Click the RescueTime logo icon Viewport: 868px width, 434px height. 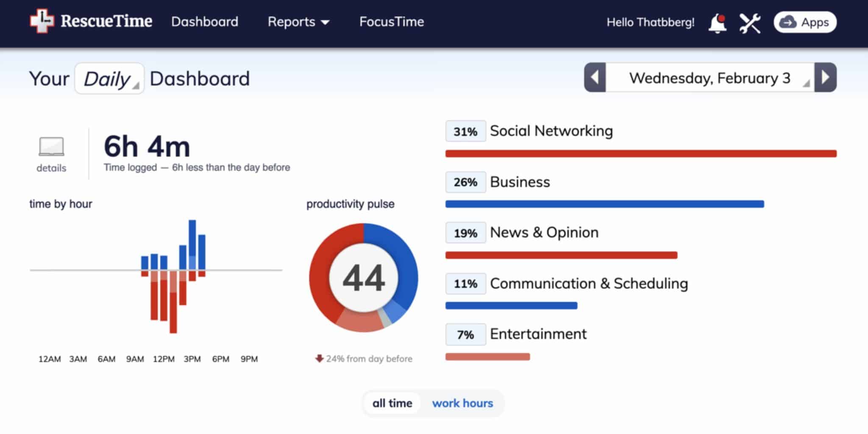pos(42,21)
